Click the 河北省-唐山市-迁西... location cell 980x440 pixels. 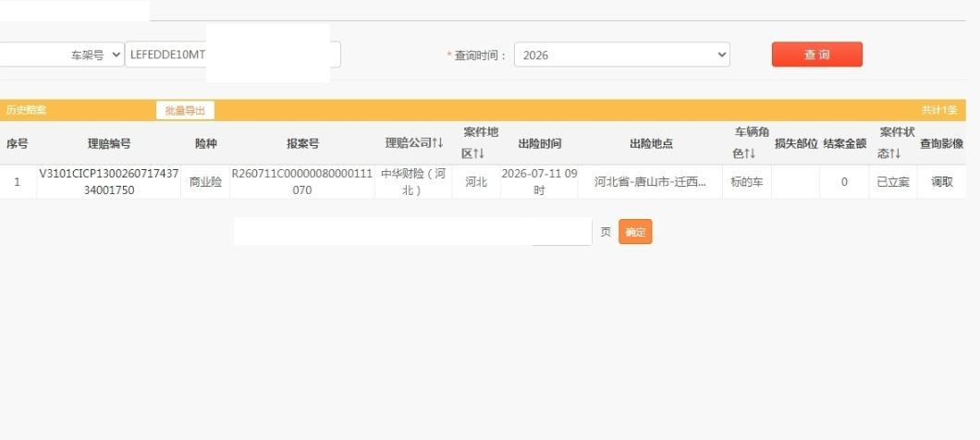(650, 182)
